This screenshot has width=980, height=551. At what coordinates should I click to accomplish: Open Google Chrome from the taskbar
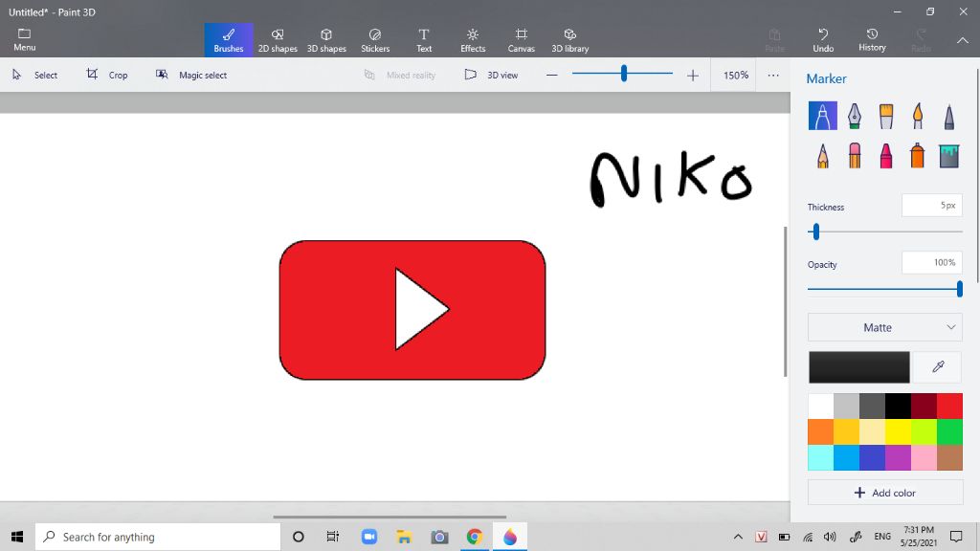[475, 537]
